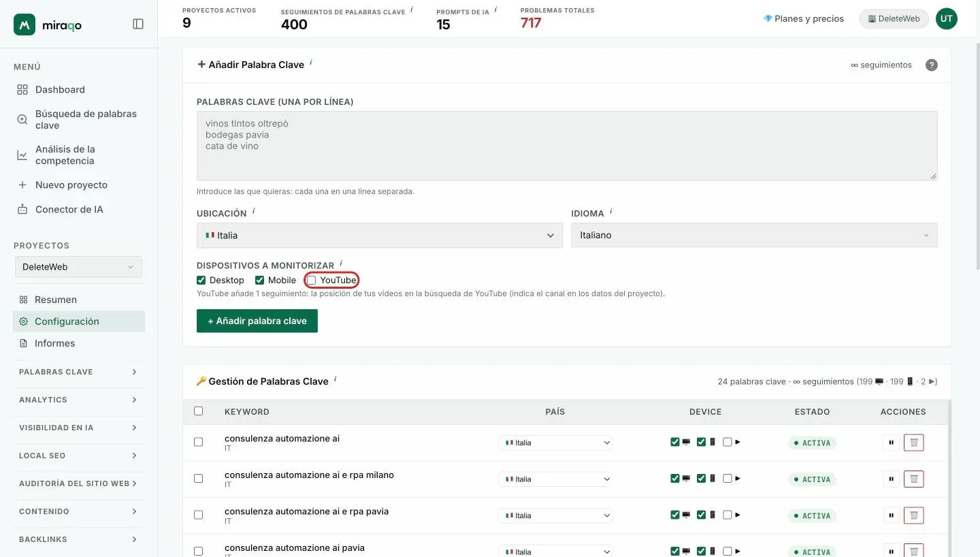
Task: Open the help question mark icon
Action: click(932, 65)
